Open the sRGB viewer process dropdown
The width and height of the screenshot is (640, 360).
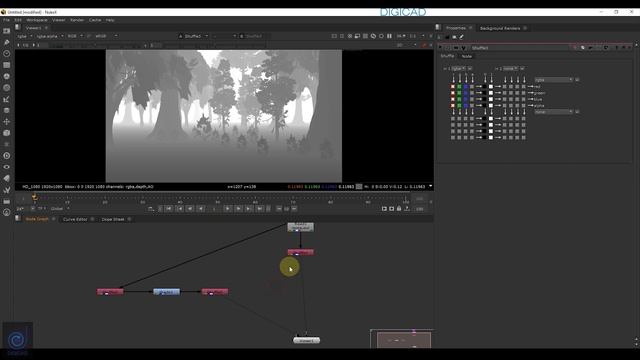[x=106, y=36]
